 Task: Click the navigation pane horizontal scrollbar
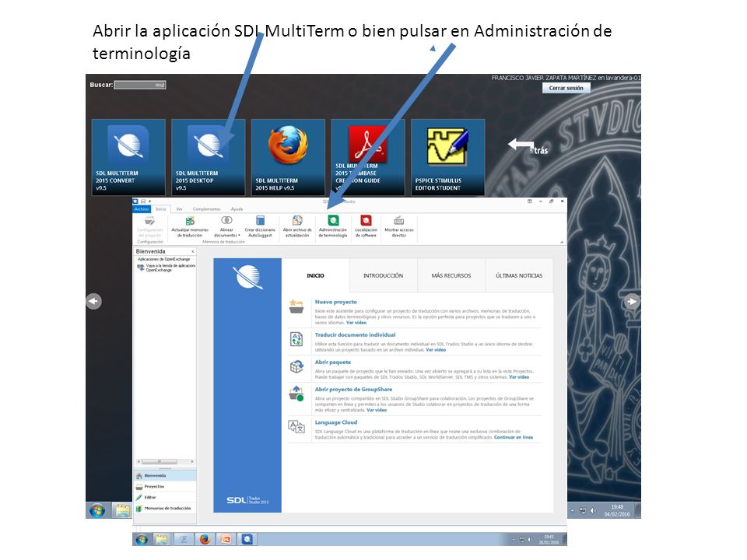click(x=165, y=461)
